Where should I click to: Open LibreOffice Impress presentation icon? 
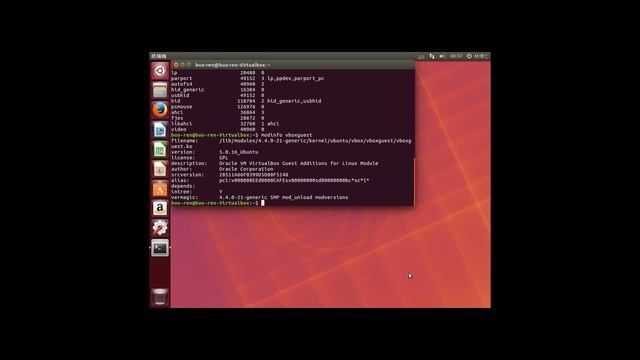click(x=160, y=169)
